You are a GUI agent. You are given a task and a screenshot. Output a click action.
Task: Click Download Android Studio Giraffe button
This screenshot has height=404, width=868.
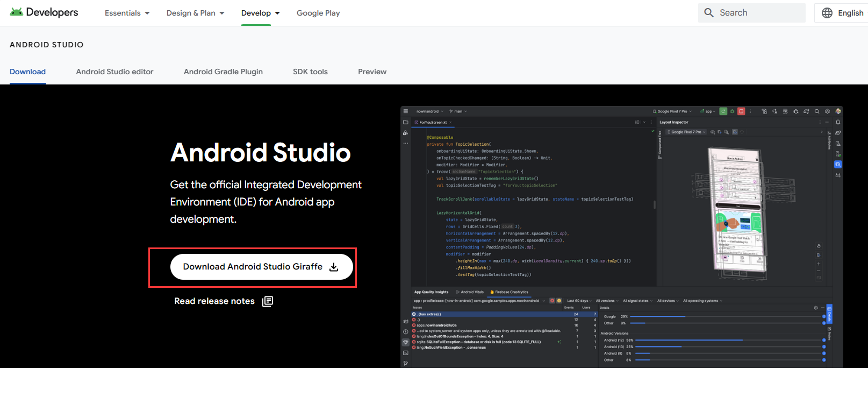pos(262,267)
